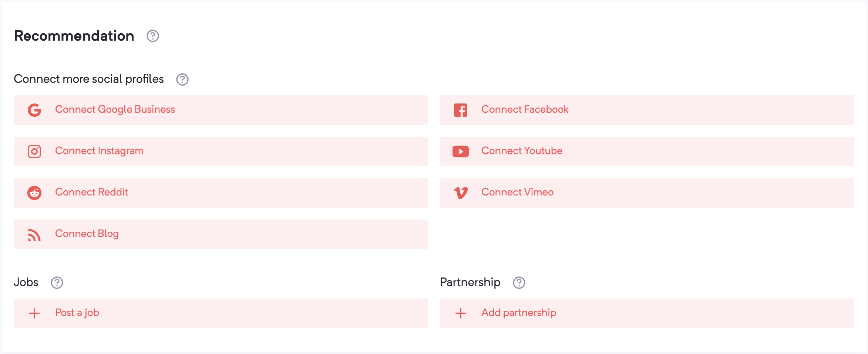Click the Google G logo icon
This screenshot has width=868, height=354.
pos(34,110)
